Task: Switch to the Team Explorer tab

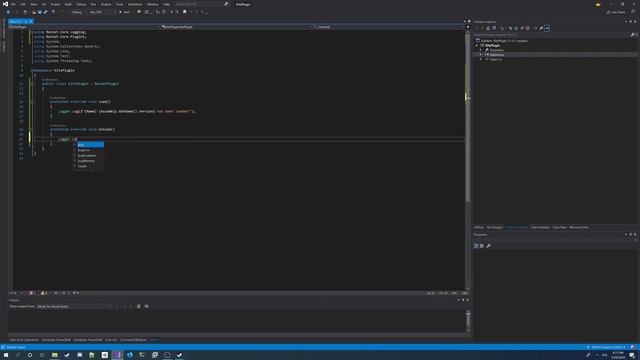Action: point(540,227)
